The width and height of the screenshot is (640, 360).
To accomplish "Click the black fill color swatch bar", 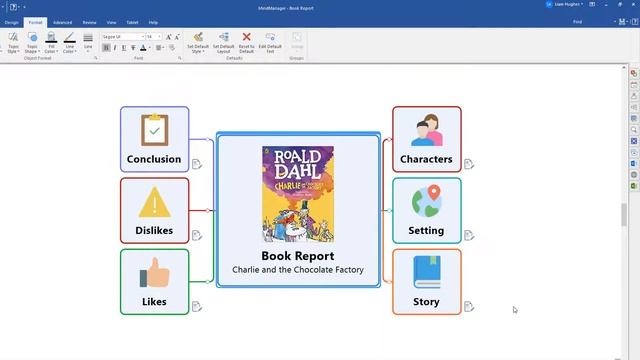I will pyautogui.click(x=51, y=42).
